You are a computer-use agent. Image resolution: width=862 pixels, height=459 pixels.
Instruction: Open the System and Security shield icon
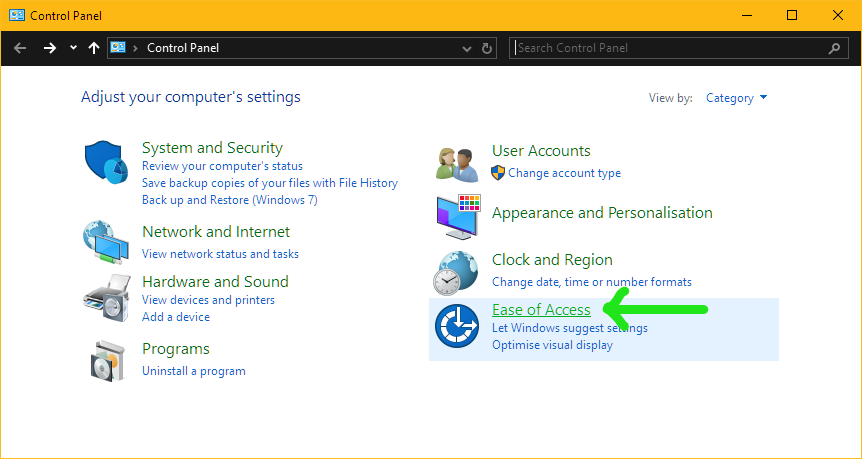106,163
